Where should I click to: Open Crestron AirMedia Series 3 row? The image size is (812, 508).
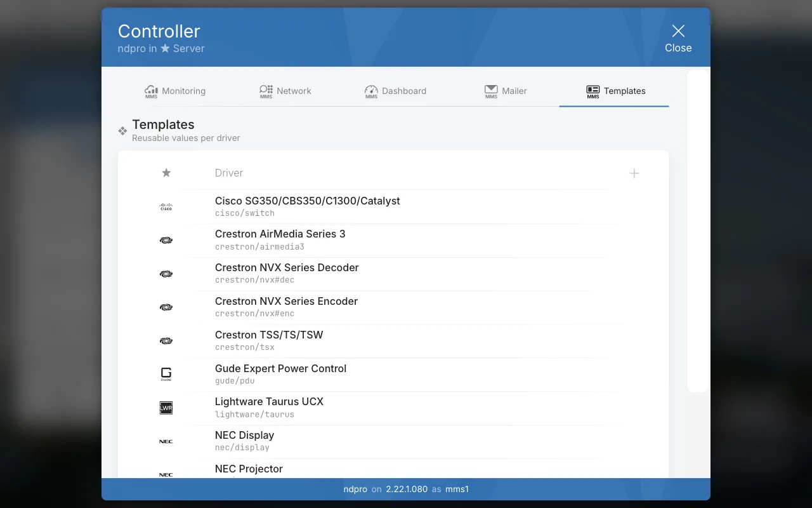coord(393,240)
